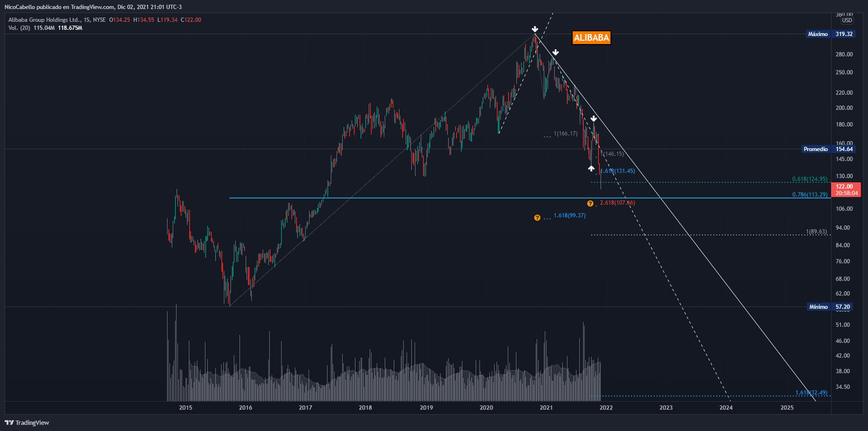Click the 1.618(99.37) blue extension label
The height and width of the screenshot is (431, 868).
pos(570,215)
